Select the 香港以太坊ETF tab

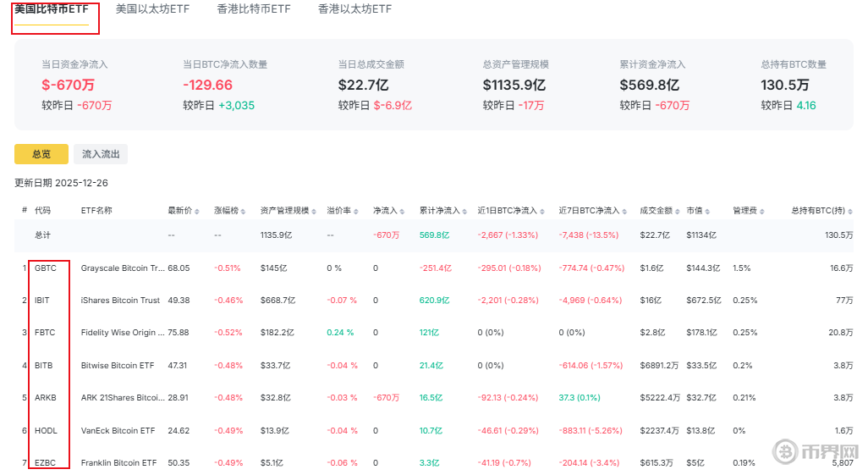pyautogui.click(x=354, y=9)
